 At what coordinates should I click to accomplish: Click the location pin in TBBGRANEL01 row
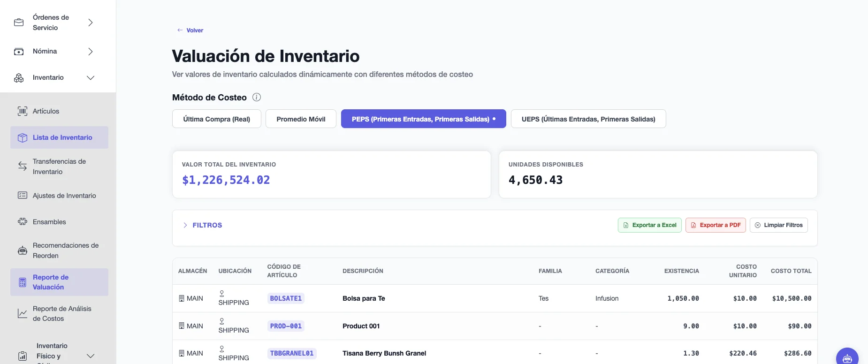click(222, 349)
